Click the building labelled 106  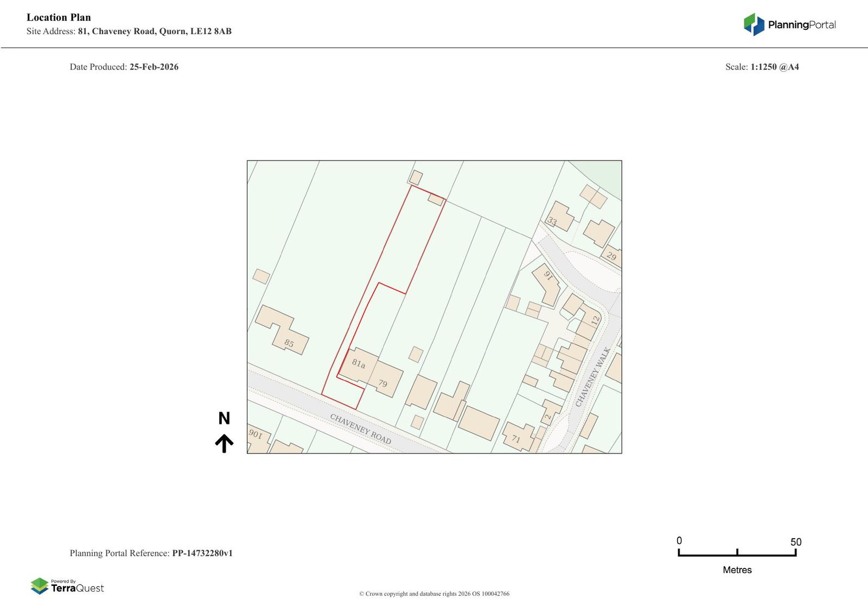tap(256, 434)
